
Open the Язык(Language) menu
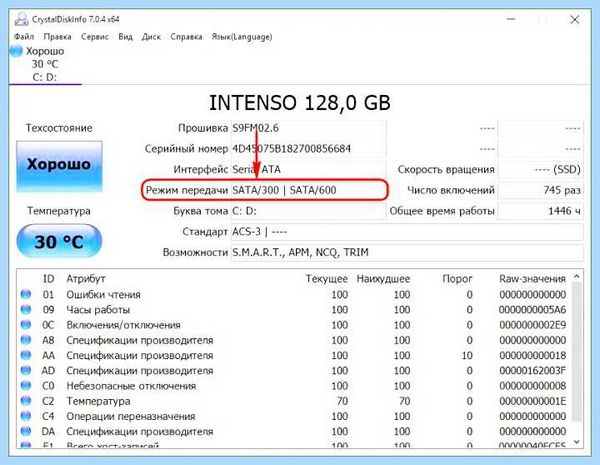tap(242, 37)
